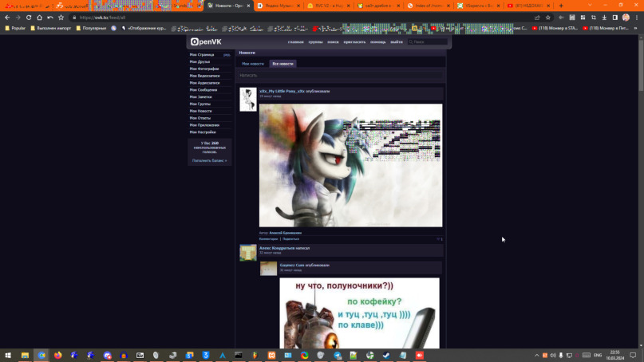
Task: Open Мои Видеозаписи in sidebar
Action: (204, 76)
